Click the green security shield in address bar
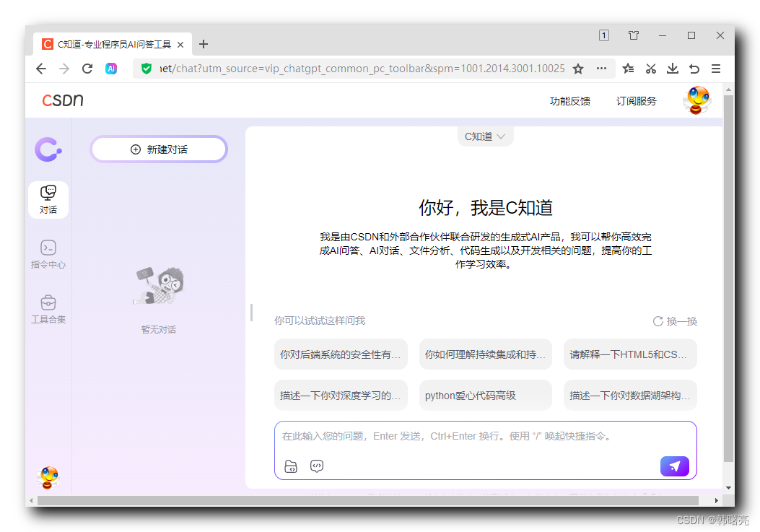Screen dimensions: 760x532 [147, 69]
